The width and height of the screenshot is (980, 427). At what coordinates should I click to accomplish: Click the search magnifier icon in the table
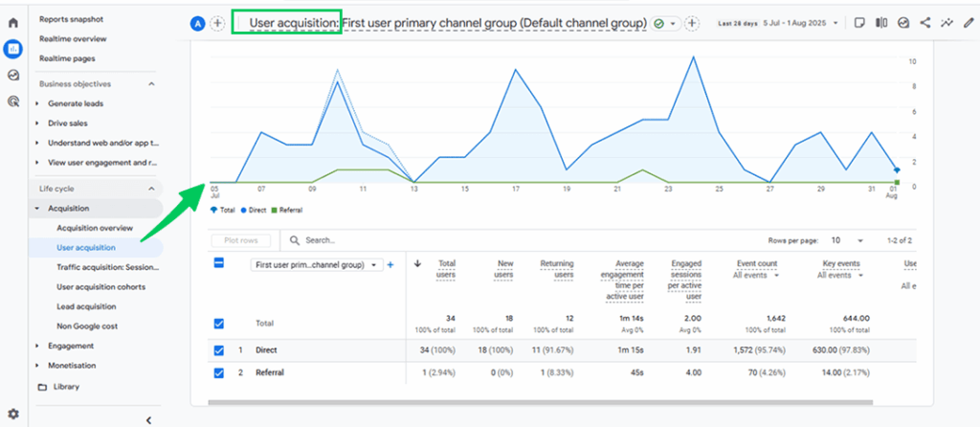point(295,240)
